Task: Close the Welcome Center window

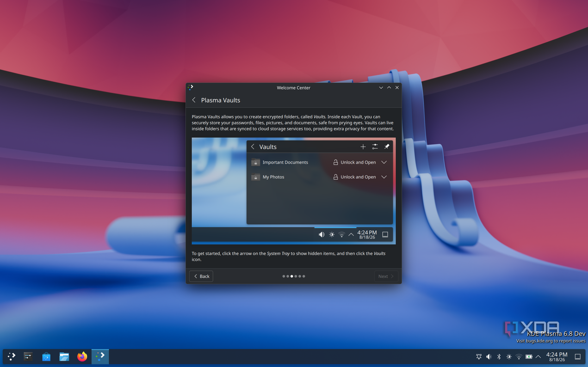Action: [x=397, y=87]
